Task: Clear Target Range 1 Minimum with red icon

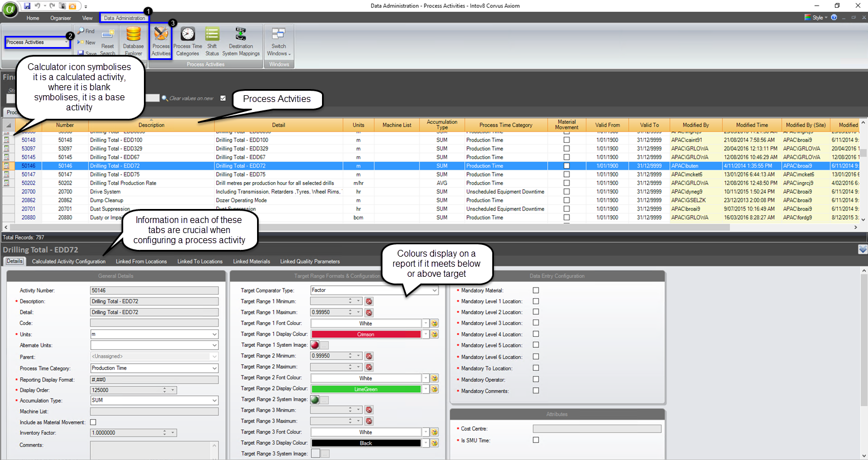Action: pyautogui.click(x=369, y=301)
